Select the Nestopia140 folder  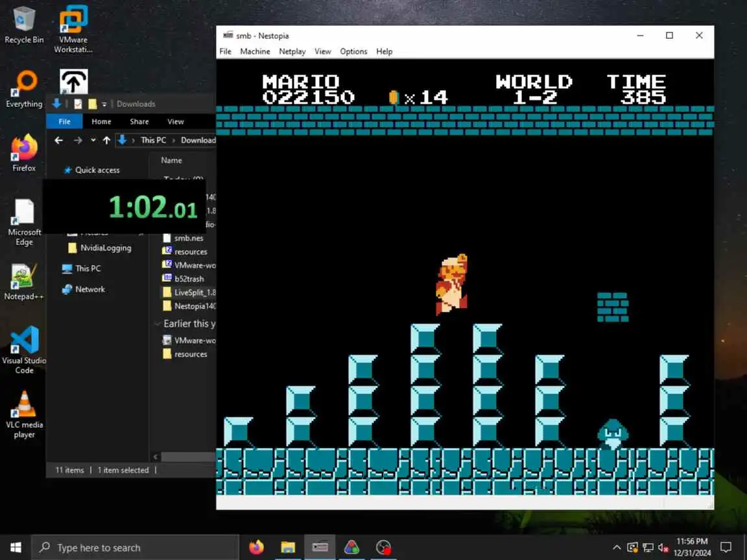pyautogui.click(x=189, y=306)
